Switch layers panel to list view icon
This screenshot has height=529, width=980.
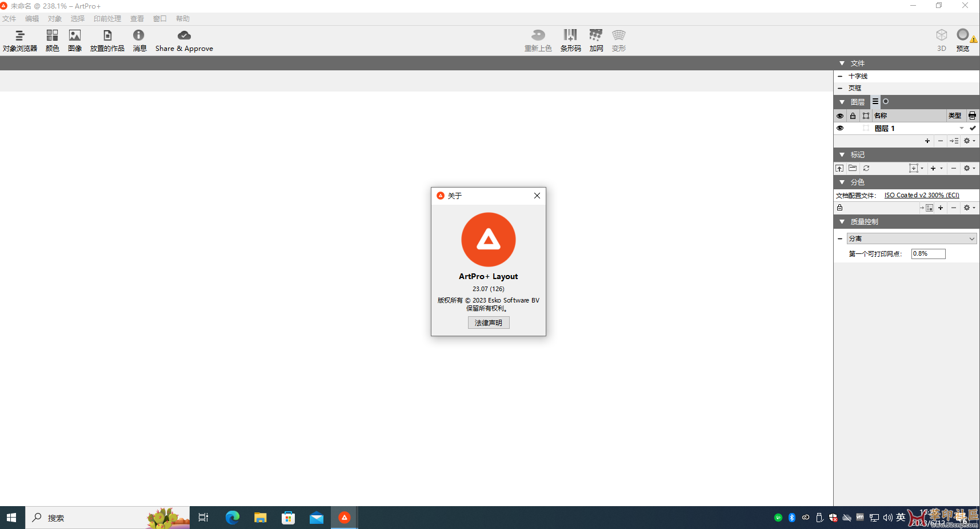click(x=875, y=102)
